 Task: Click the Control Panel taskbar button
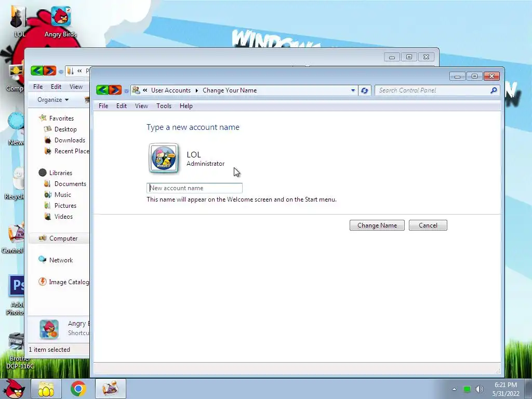point(111,389)
